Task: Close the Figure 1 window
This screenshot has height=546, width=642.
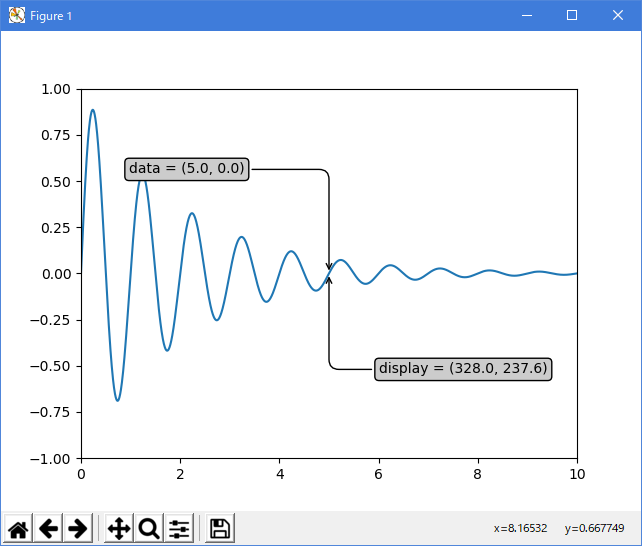Action: [618, 15]
